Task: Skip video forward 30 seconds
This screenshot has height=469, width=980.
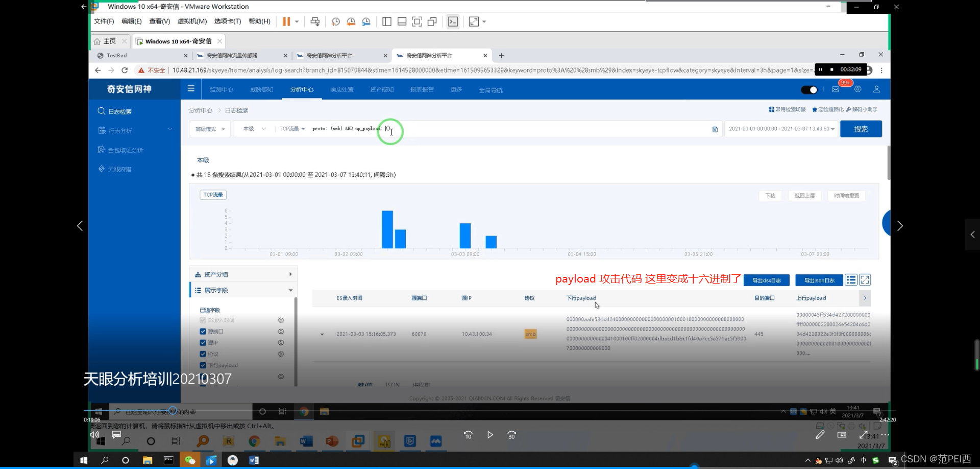Action: (x=512, y=435)
